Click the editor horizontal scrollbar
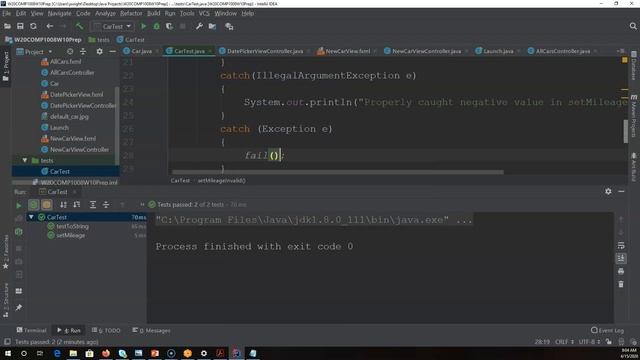The height and width of the screenshot is (360, 640). [x=338, y=172]
